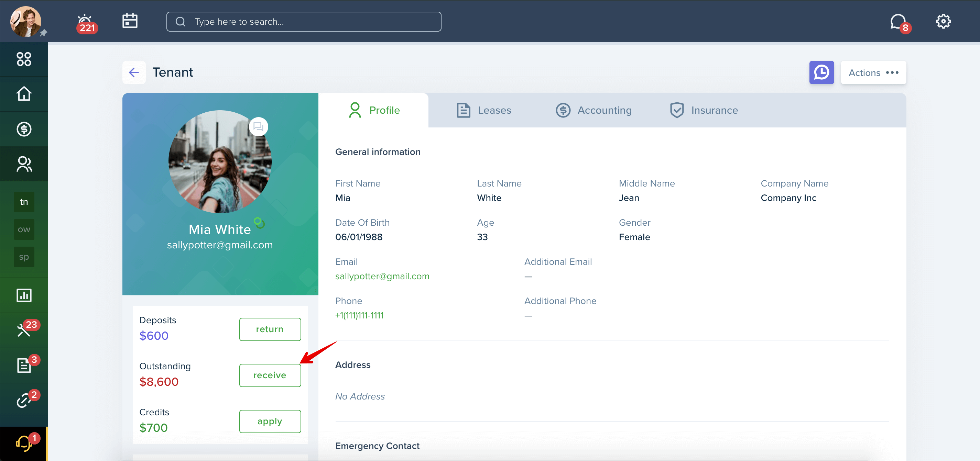Open the properties home icon in sidebar

click(24, 94)
